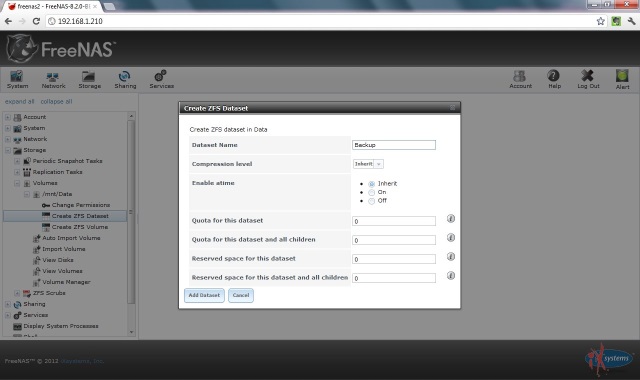Open the Storage toolbar icon
The image size is (640, 380).
point(89,79)
